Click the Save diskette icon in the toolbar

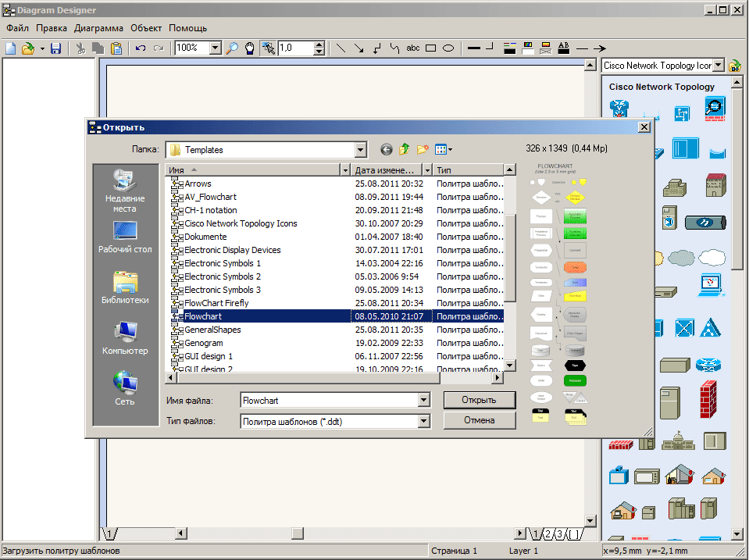[x=55, y=48]
